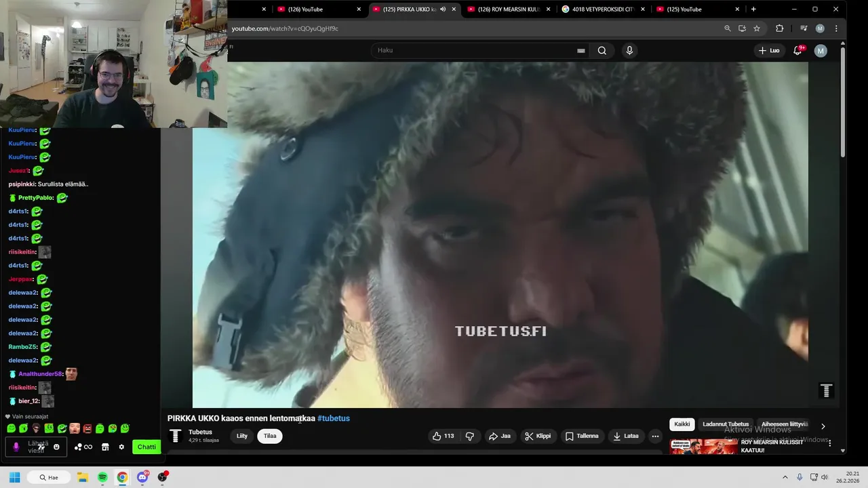Click the zoom magnifier in address bar
The height and width of the screenshot is (488, 868).
pyautogui.click(x=728, y=28)
